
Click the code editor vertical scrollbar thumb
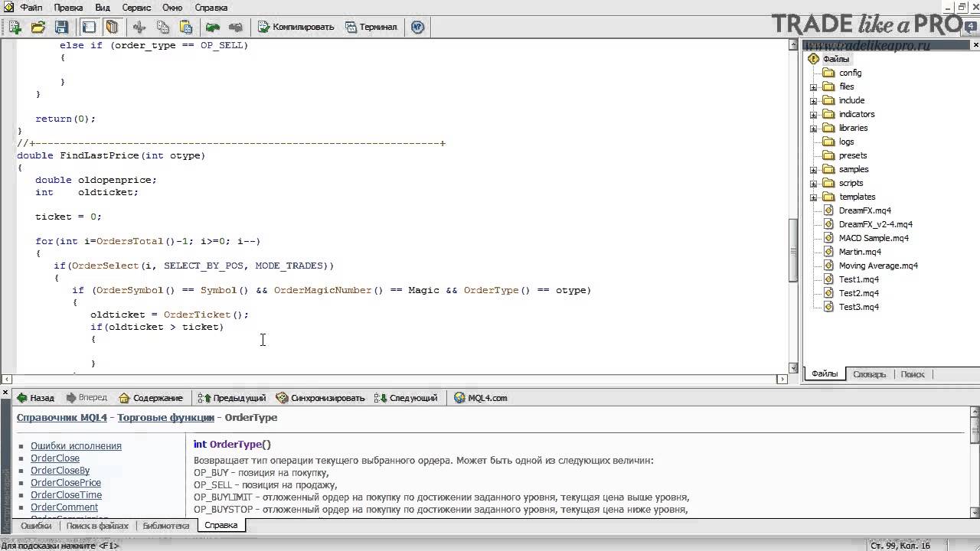(x=793, y=250)
